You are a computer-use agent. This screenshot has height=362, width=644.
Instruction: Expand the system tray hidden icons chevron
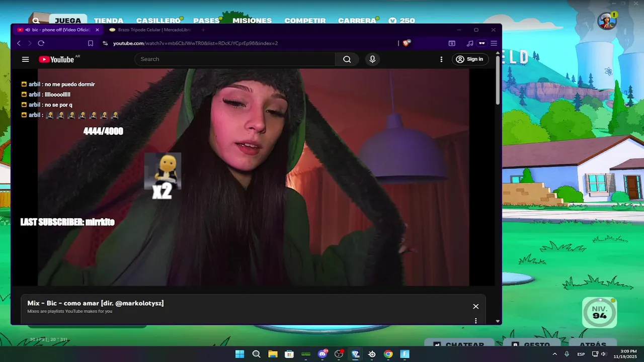click(x=554, y=354)
